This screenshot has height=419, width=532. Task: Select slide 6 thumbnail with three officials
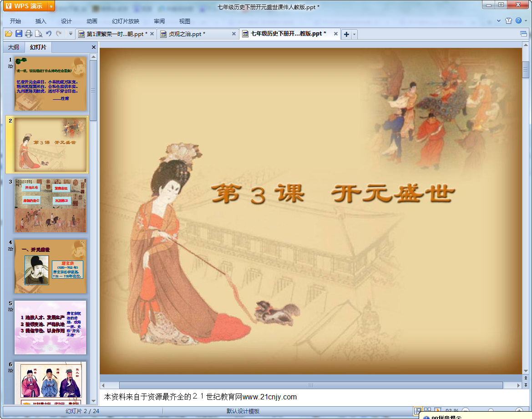50,383
